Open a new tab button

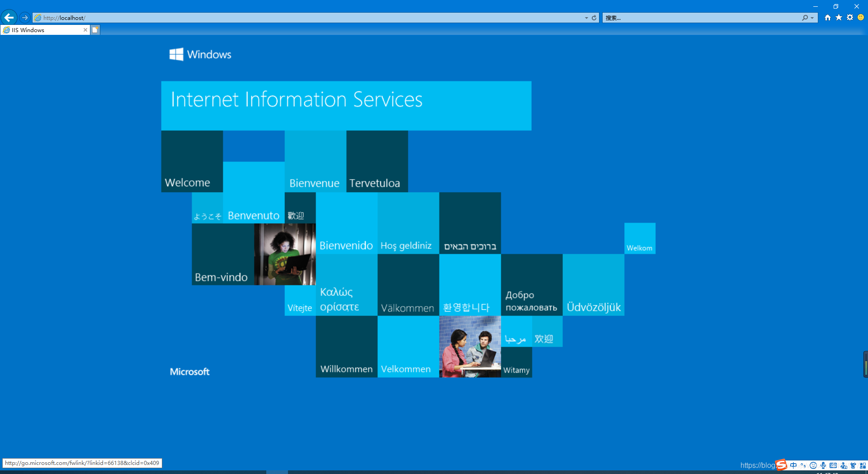[x=95, y=30]
